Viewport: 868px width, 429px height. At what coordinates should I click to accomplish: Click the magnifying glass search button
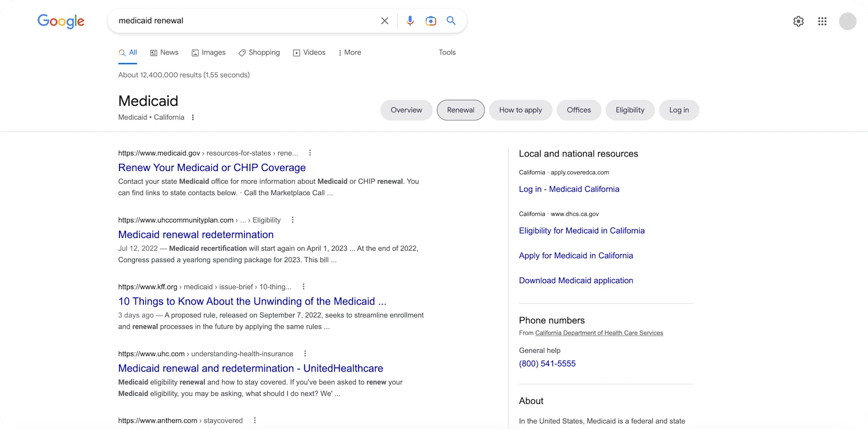[x=451, y=21]
